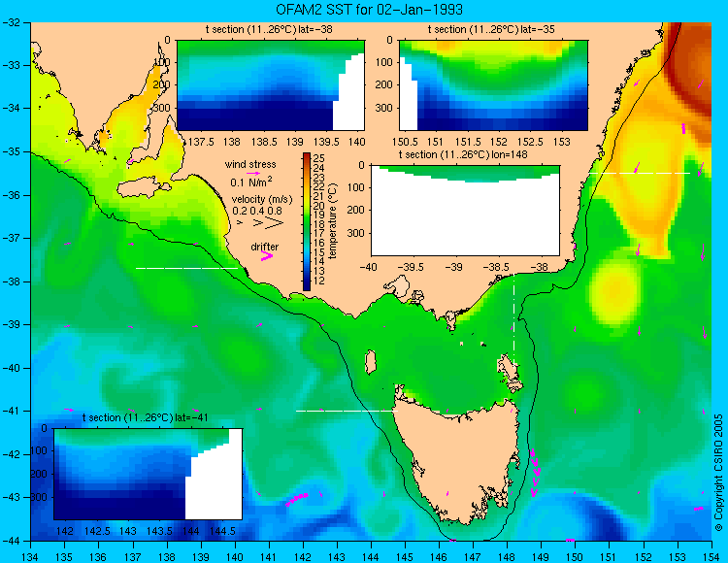Click the longitude 134 label on the bottom axis
Viewport: 728px width, 563px height.
31,557
